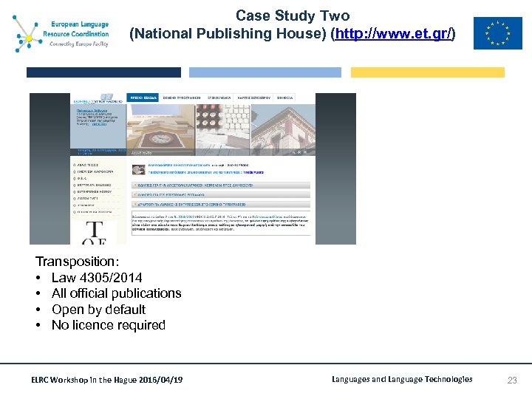The height and width of the screenshot is (399, 532).
Task: Click the website's book logo above the banner
Action: 106,96
